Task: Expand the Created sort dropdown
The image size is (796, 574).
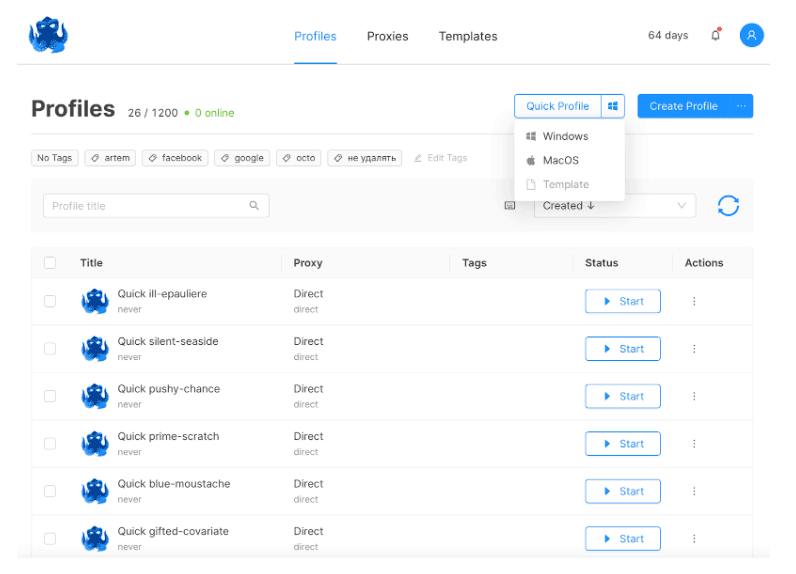Action: (x=614, y=206)
